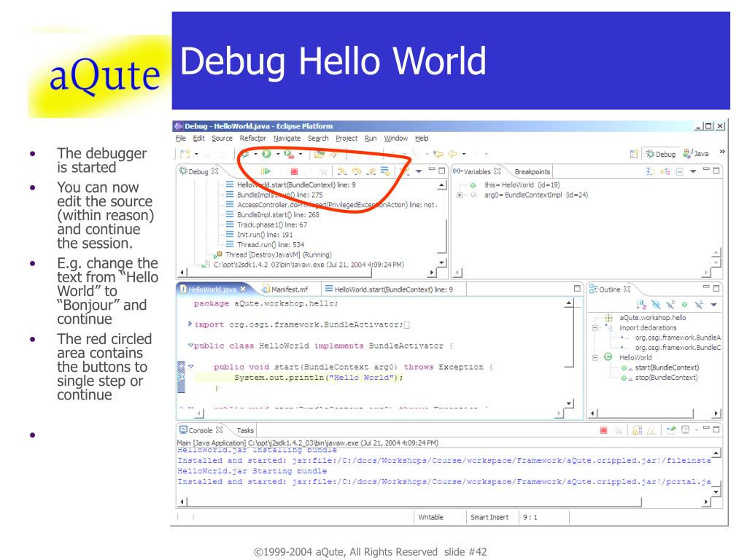Minimize the Console view
Screen dimensions: 747x560
coord(706,428)
